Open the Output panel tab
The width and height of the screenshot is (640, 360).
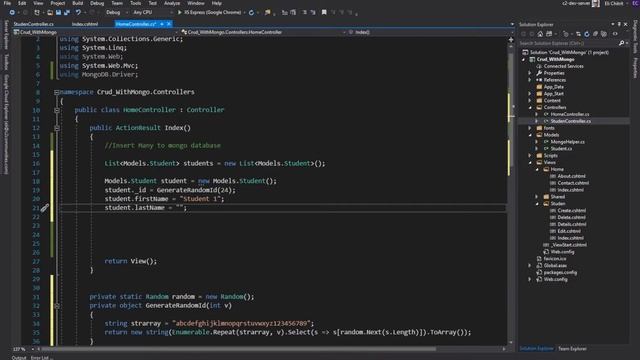[x=19, y=358]
